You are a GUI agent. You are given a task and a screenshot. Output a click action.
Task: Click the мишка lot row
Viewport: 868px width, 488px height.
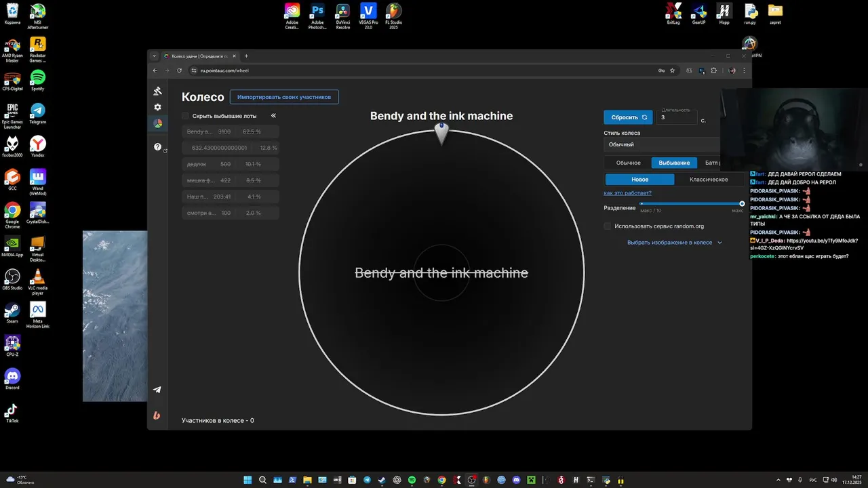(231, 180)
